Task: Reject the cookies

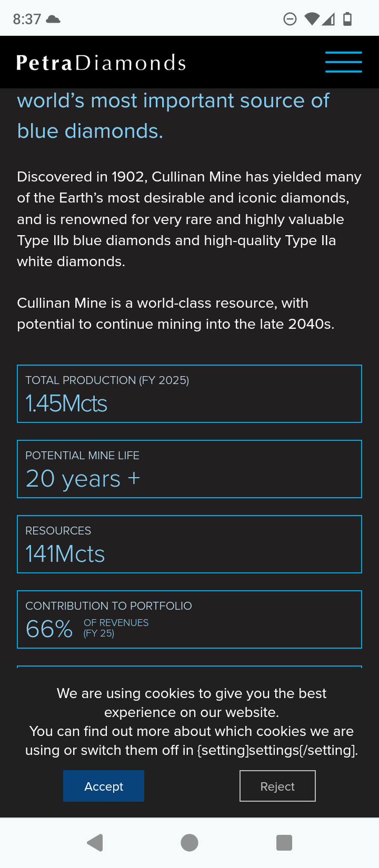Action: pos(277,786)
